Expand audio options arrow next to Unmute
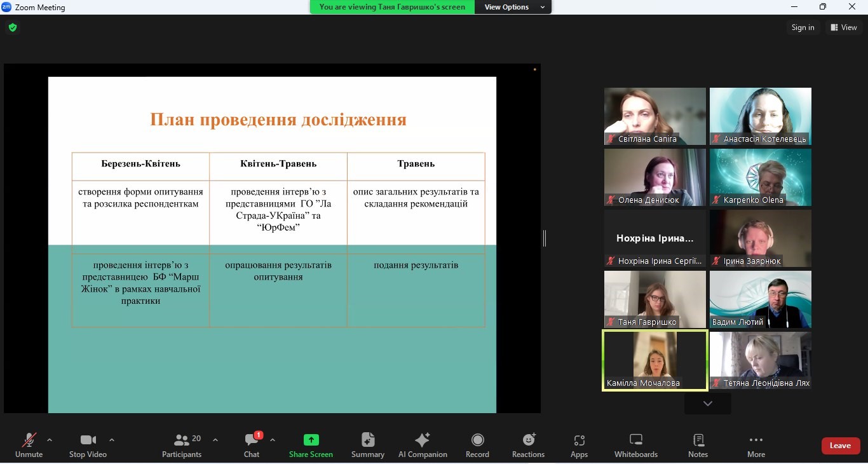The image size is (868, 464). 50,440
